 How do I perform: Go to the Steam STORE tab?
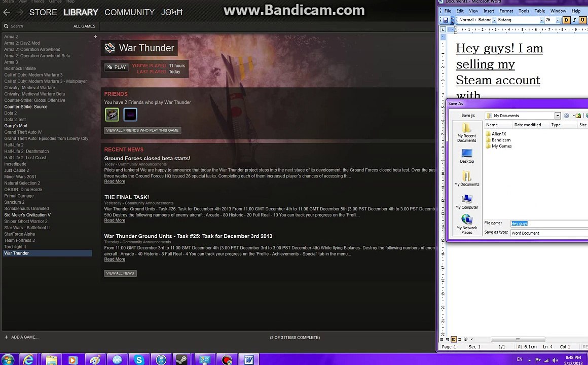[x=43, y=12]
